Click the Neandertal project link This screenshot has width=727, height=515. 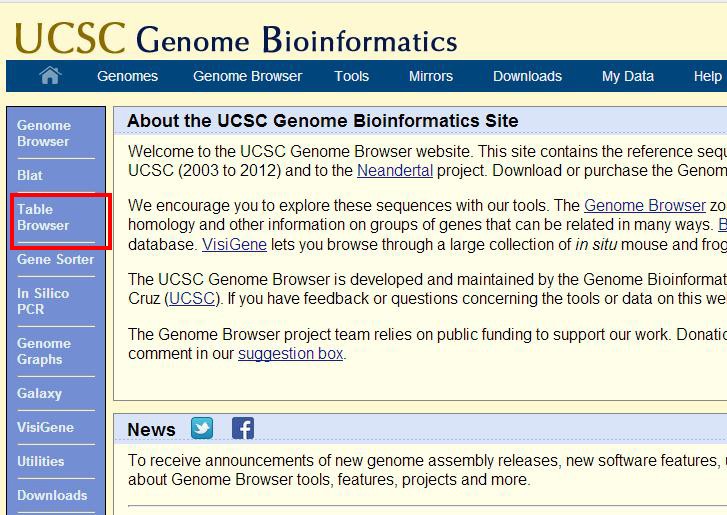(x=395, y=171)
